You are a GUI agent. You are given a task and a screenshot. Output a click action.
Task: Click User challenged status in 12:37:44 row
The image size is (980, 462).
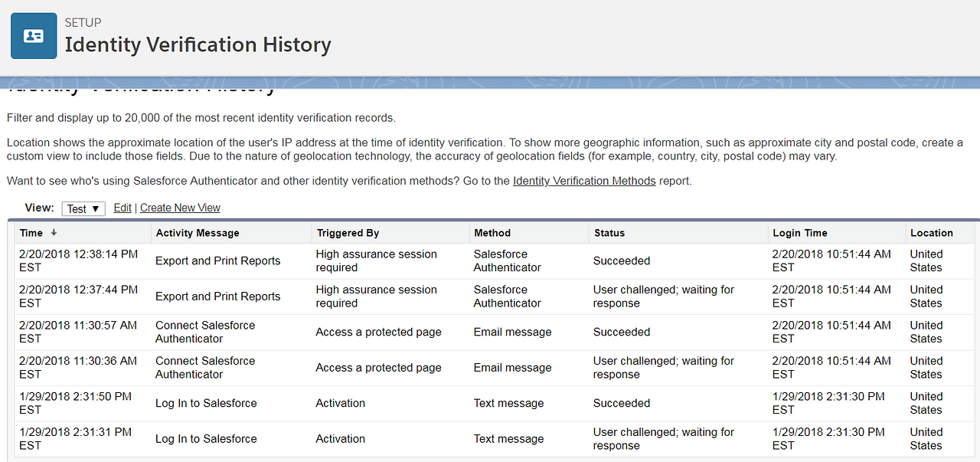[664, 297]
